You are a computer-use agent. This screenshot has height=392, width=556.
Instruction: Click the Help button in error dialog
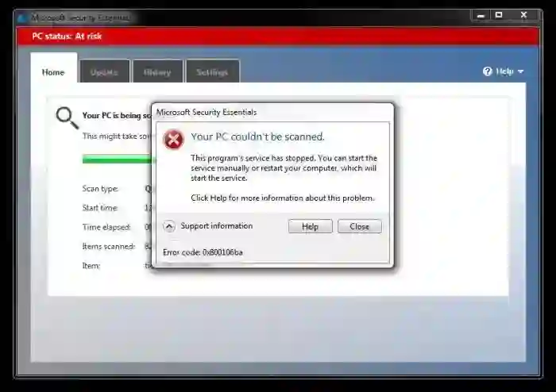(x=311, y=226)
